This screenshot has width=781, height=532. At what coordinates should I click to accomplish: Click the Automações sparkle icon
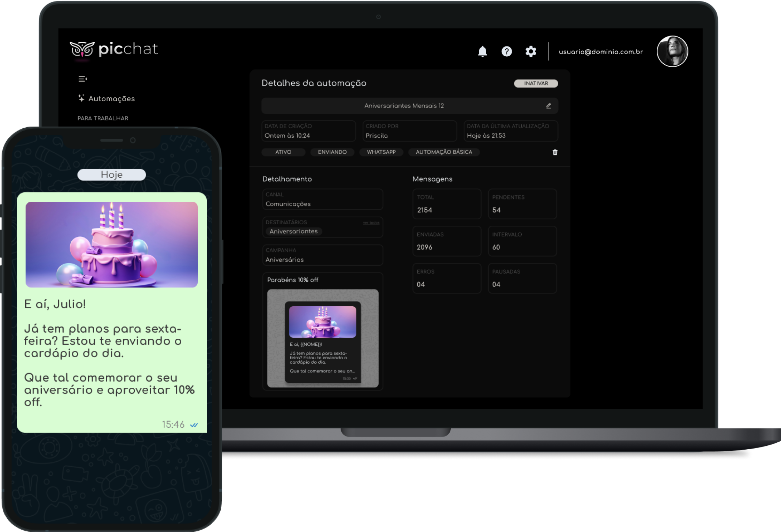[81, 98]
